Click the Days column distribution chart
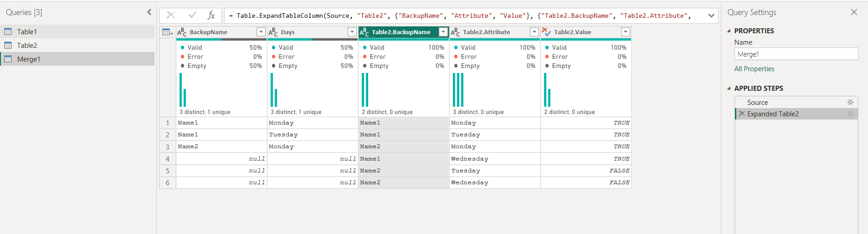868x234 pixels. pos(274,90)
